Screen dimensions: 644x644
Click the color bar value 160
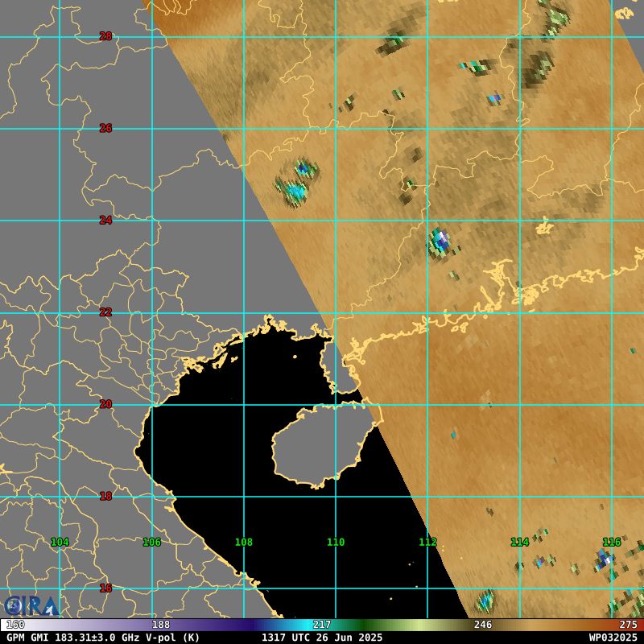tap(15, 625)
